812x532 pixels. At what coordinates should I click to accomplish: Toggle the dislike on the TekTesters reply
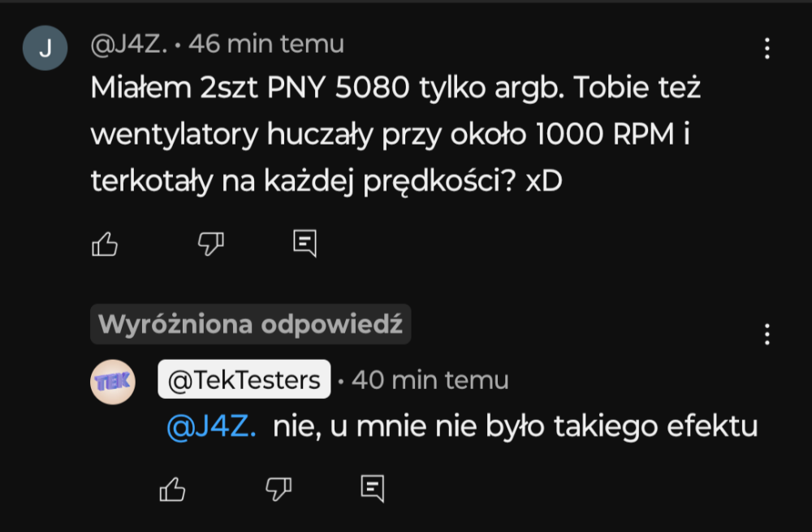pos(277,487)
